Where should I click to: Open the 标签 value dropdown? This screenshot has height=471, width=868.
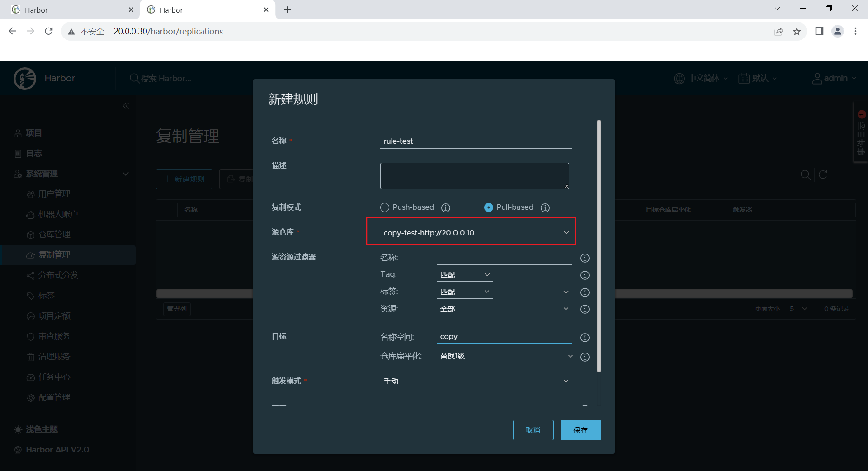[538, 292]
